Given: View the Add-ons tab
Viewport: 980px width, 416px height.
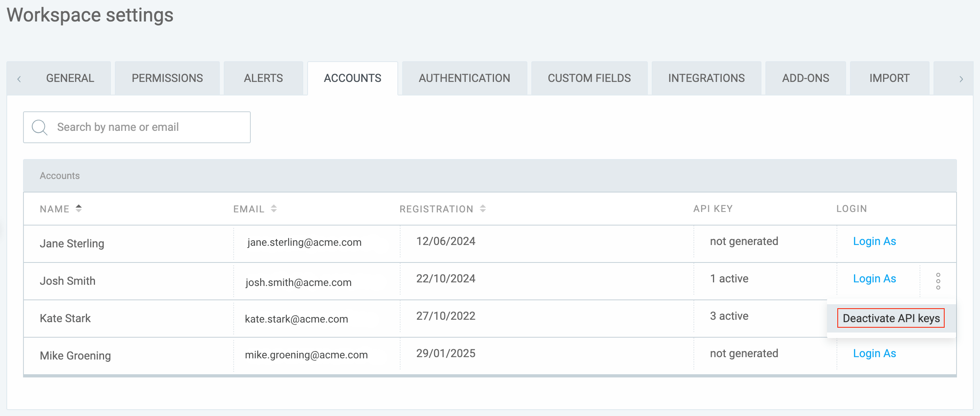Looking at the screenshot, I should (806, 78).
